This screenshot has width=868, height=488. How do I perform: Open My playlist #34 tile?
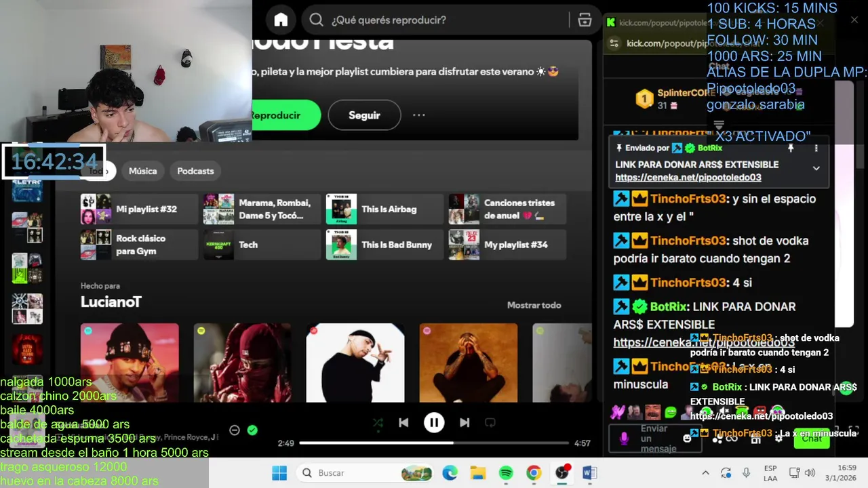tap(507, 245)
